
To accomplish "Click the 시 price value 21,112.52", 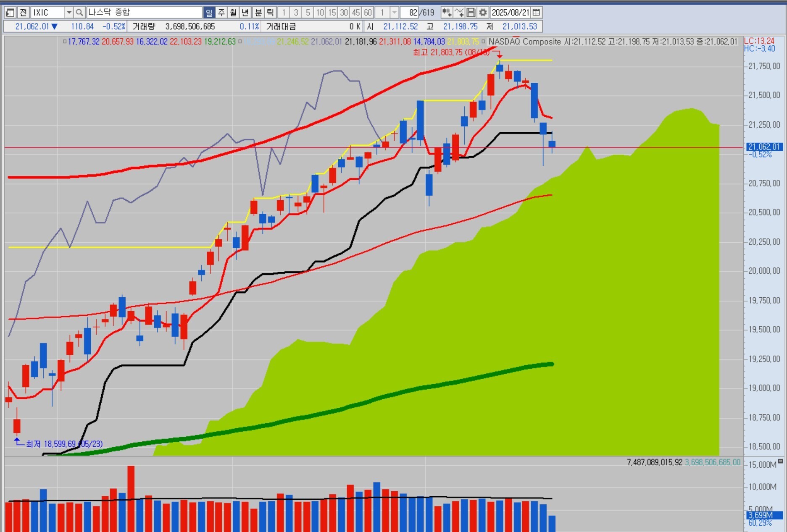I will [400, 26].
